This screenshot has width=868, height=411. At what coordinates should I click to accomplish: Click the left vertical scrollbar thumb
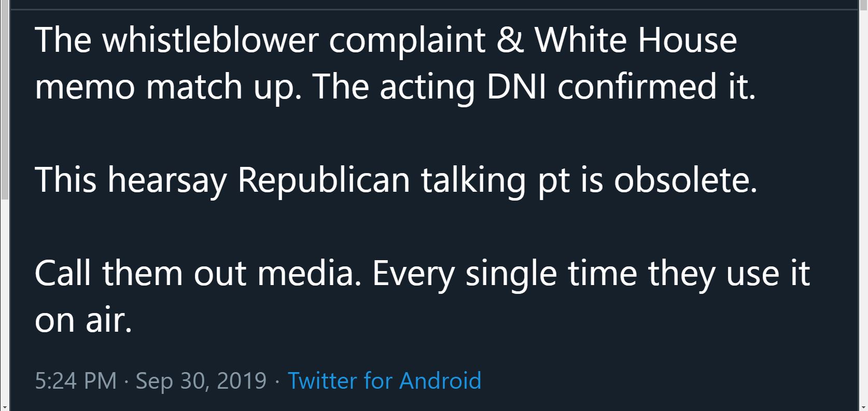tap(4, 100)
